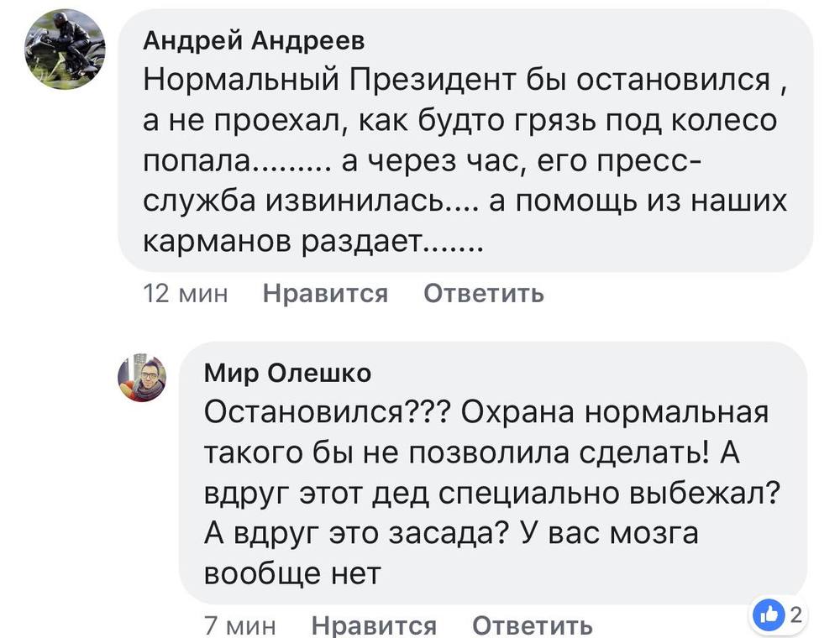Reply to Андрей Андреев's comment with Ответить
Viewport: 840px width, 638px height.
484,294
